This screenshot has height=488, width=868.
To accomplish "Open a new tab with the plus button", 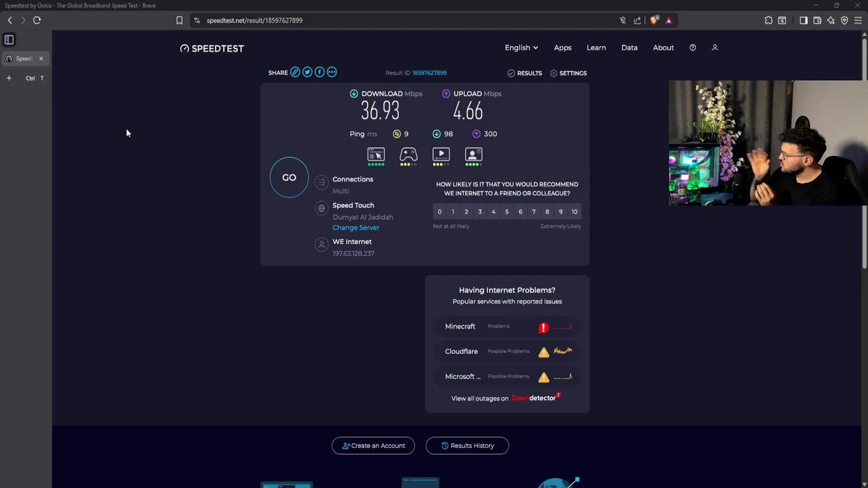I will tap(9, 78).
